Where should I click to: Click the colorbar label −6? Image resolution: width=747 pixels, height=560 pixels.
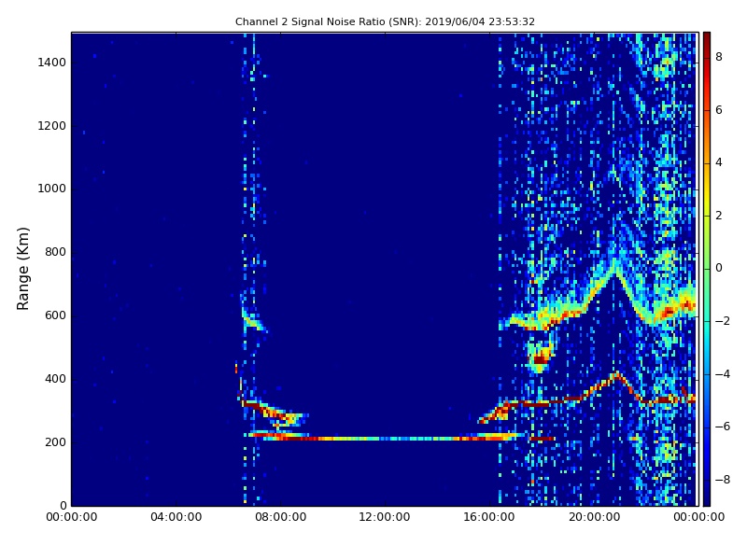[x=722, y=427]
